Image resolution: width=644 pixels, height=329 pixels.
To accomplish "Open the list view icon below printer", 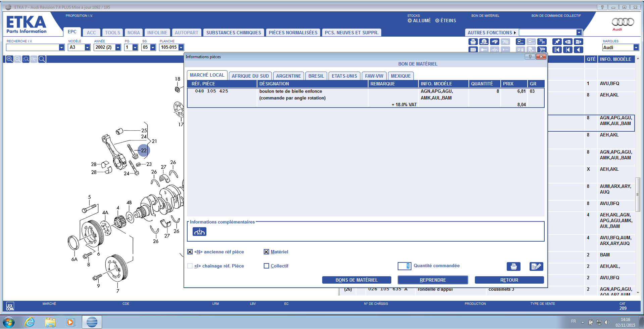I will point(473,50).
